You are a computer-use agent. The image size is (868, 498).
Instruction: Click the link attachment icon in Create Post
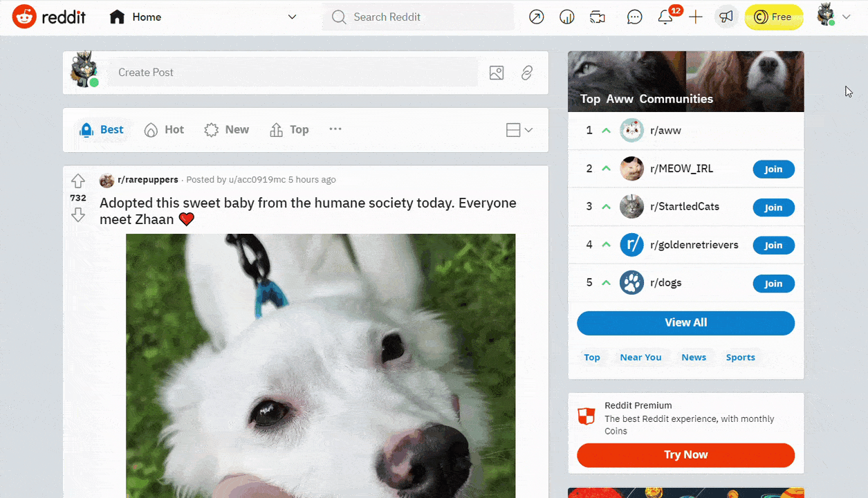[x=527, y=73]
